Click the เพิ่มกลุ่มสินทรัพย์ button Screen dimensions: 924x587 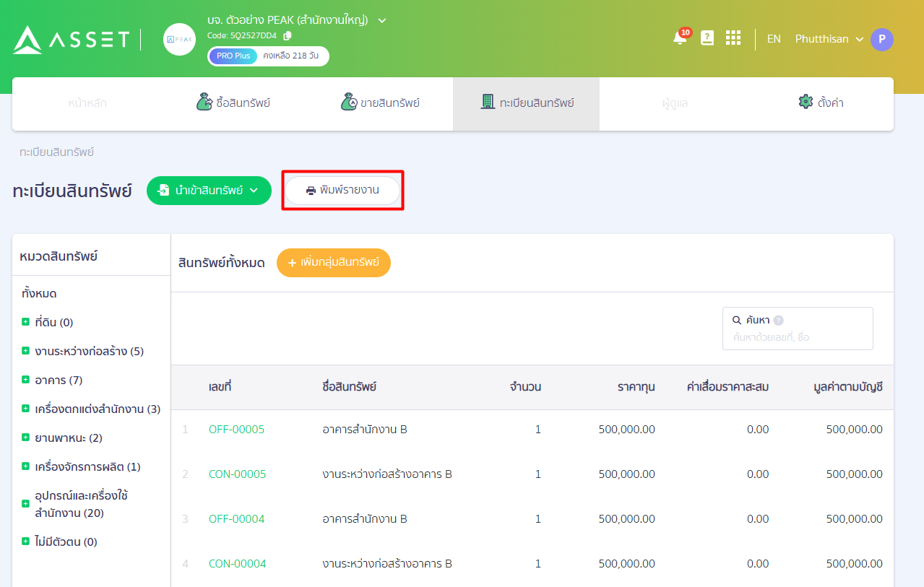334,263
